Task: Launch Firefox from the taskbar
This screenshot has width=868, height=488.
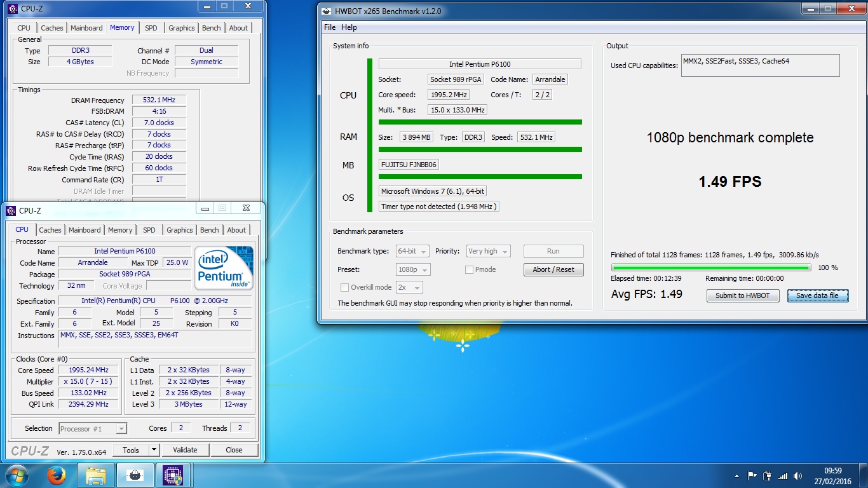Action: [x=57, y=475]
